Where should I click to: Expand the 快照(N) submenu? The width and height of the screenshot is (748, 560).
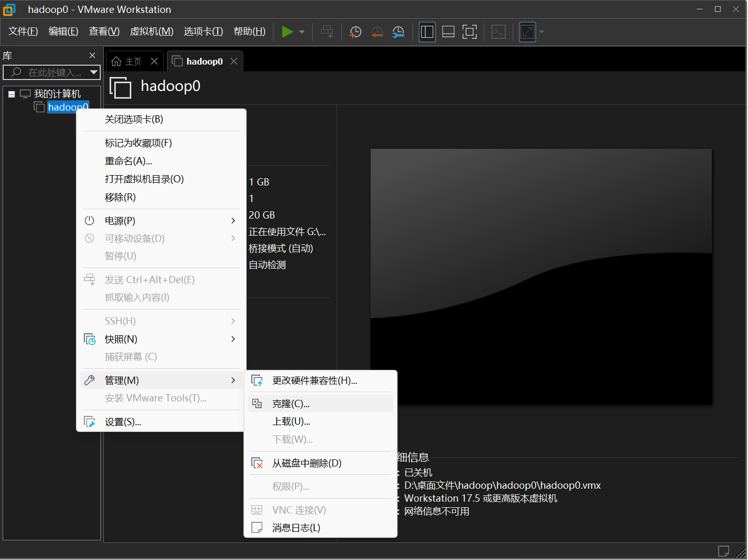pyautogui.click(x=161, y=339)
